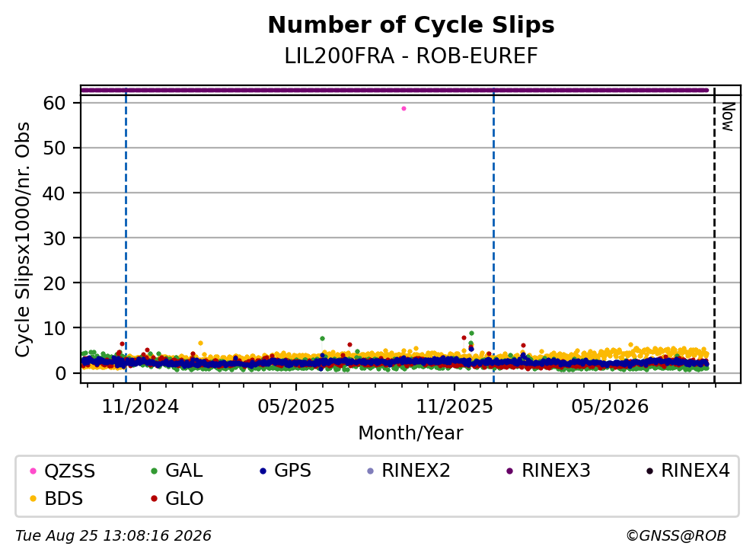Click the 05/2025 x-axis label
The image size is (756, 559).
(296, 407)
